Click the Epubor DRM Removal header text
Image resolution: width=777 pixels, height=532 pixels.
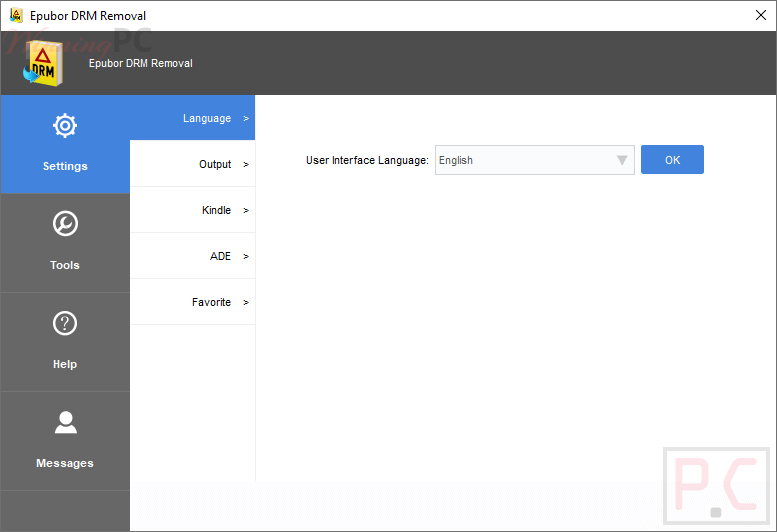tap(141, 63)
